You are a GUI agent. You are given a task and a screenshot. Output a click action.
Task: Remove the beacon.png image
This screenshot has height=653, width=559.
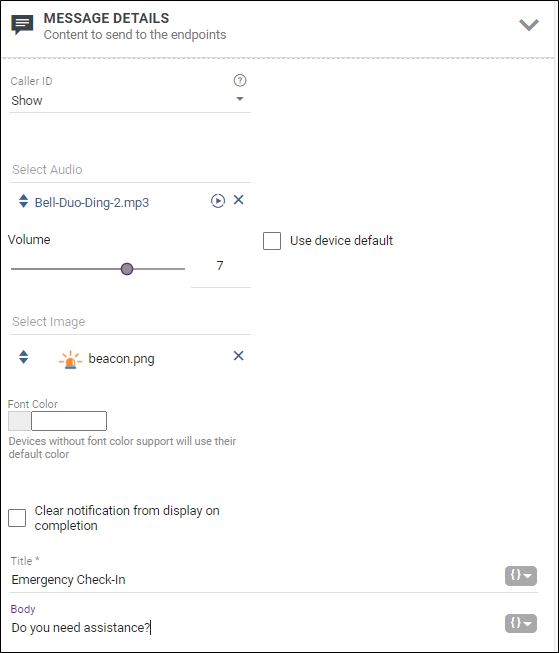238,356
